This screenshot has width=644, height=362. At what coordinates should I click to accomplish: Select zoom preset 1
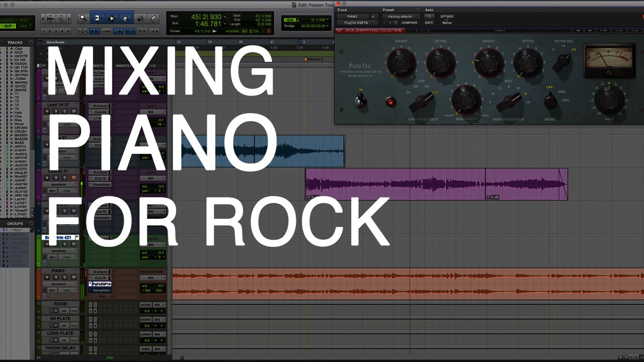(x=44, y=31)
